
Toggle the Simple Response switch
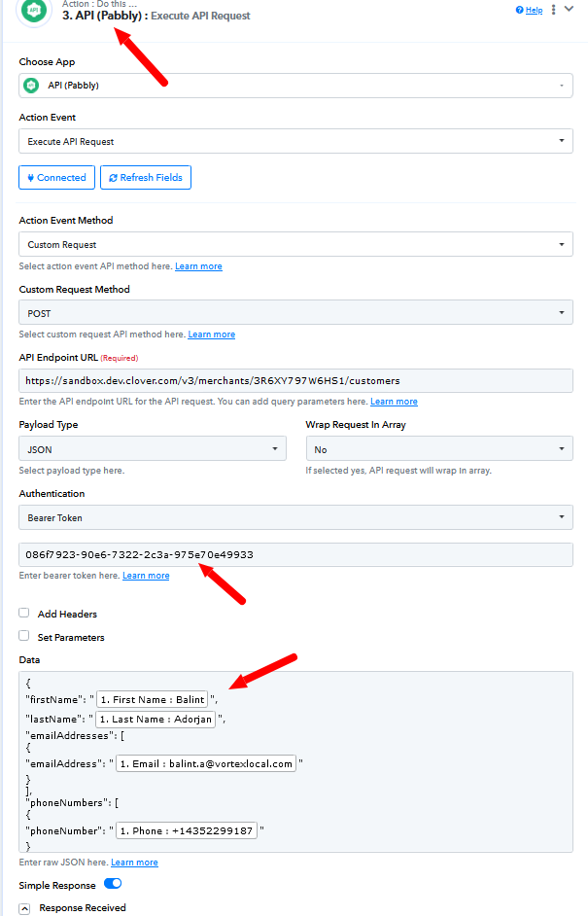tap(113, 884)
